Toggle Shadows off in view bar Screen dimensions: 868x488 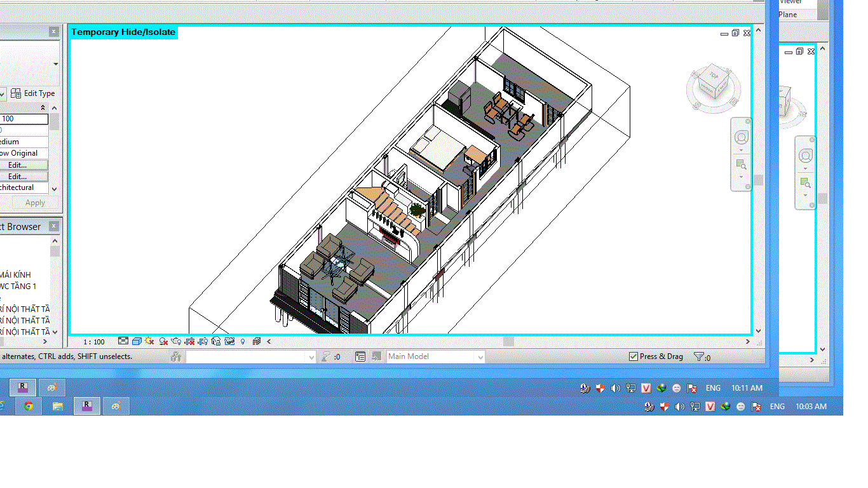click(163, 341)
